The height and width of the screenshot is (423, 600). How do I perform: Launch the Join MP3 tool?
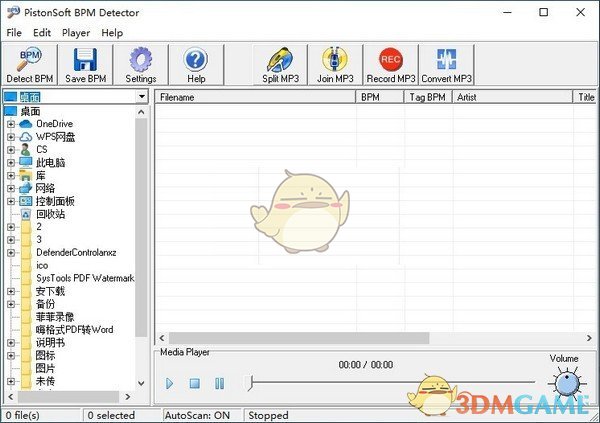[335, 65]
